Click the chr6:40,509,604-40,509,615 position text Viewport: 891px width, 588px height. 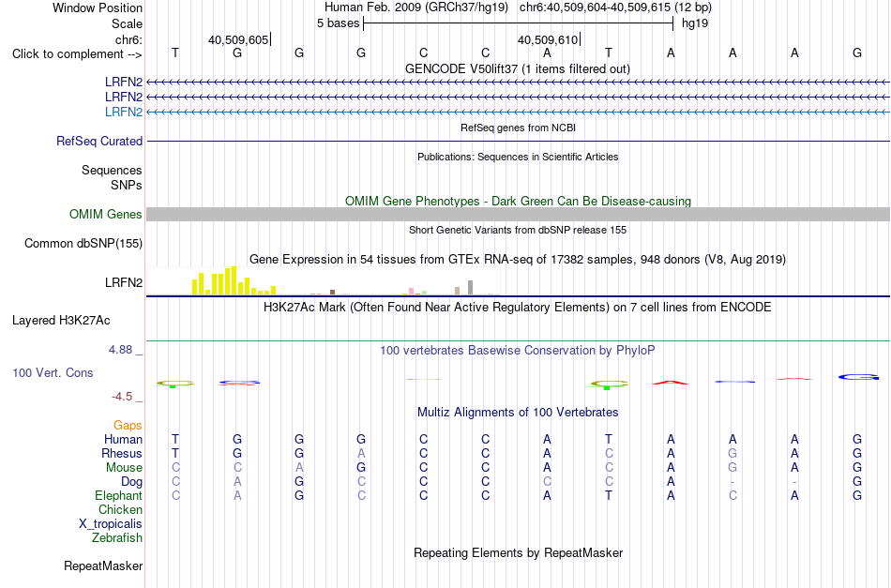pyautogui.click(x=615, y=8)
